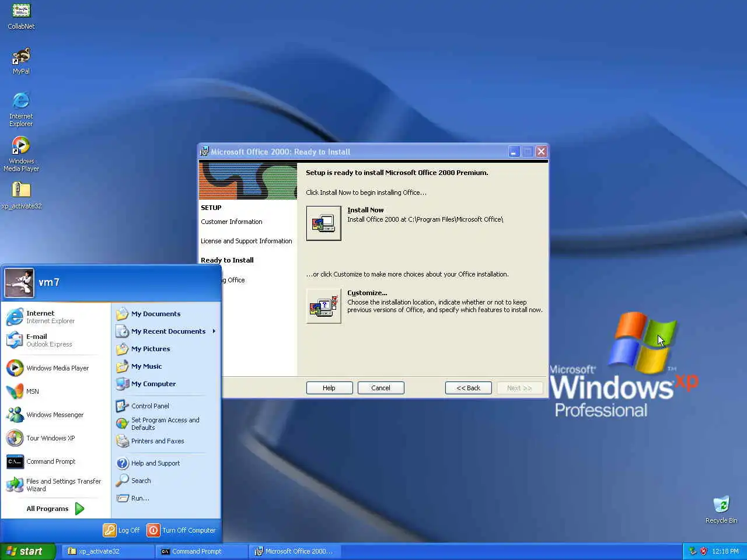Click the Customize icon button
Image resolution: width=747 pixels, height=560 pixels.
[323, 306]
